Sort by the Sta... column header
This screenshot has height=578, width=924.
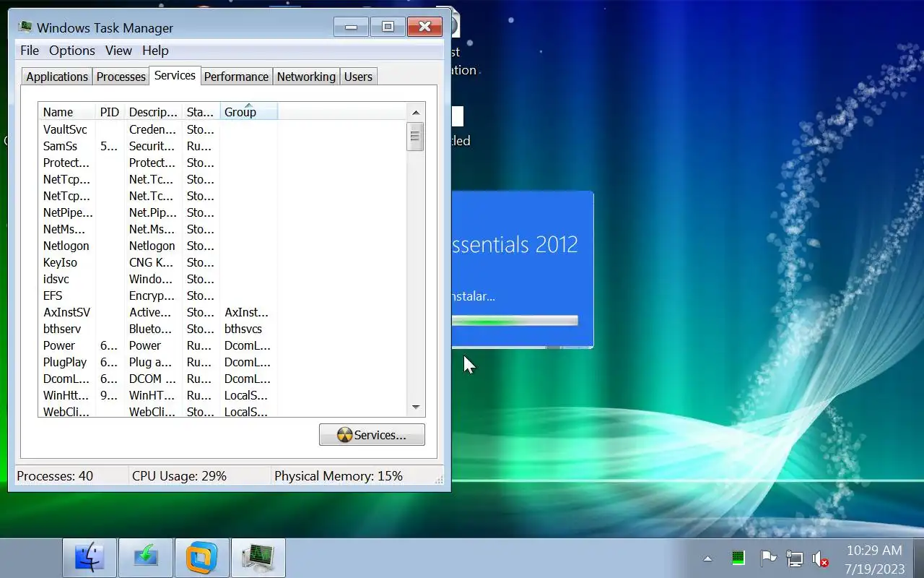(201, 112)
